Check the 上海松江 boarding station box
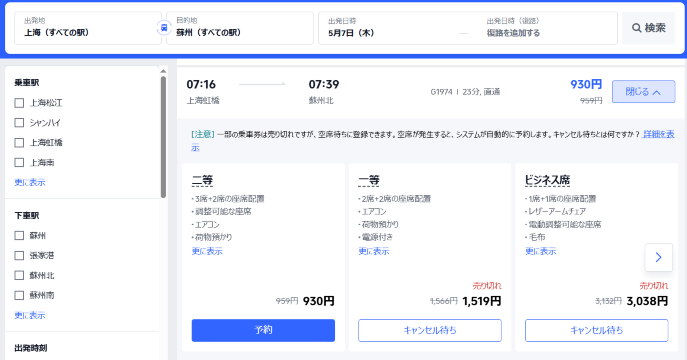687x360 pixels. coord(19,103)
